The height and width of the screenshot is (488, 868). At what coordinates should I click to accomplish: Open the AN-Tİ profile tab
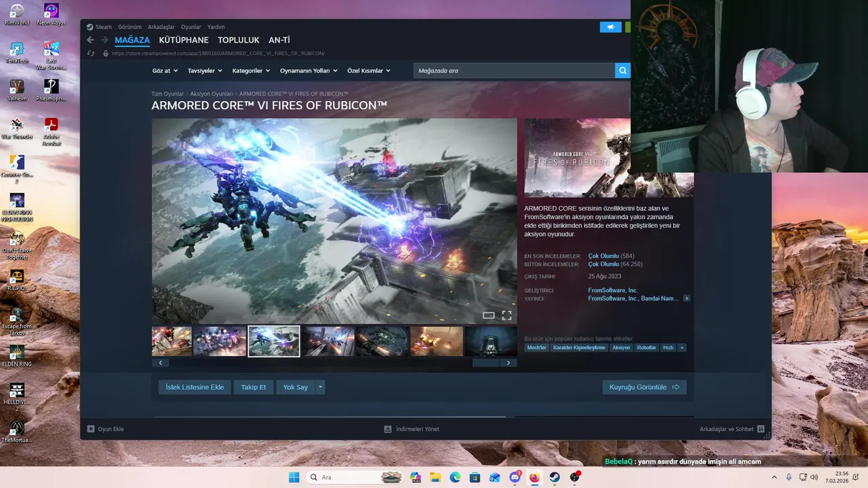click(x=279, y=40)
